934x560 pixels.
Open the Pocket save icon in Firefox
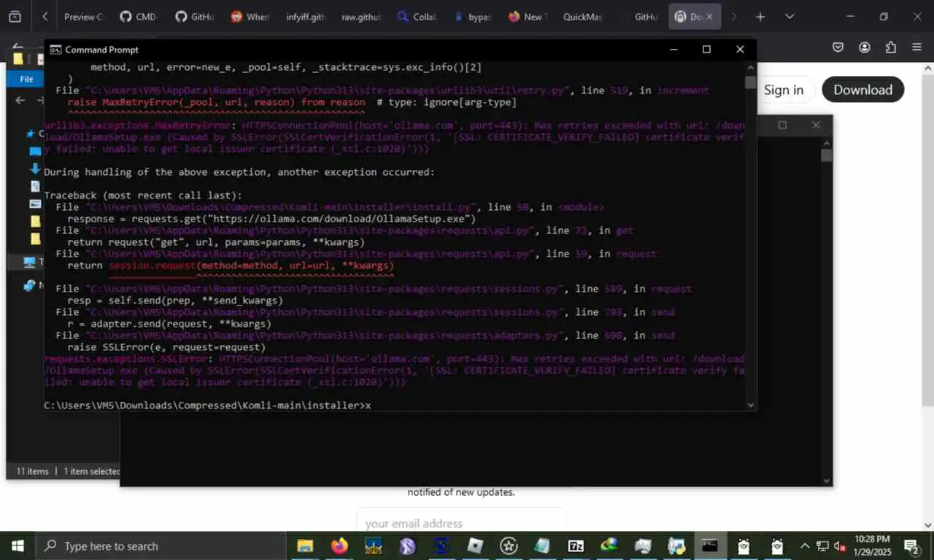pyautogui.click(x=838, y=47)
